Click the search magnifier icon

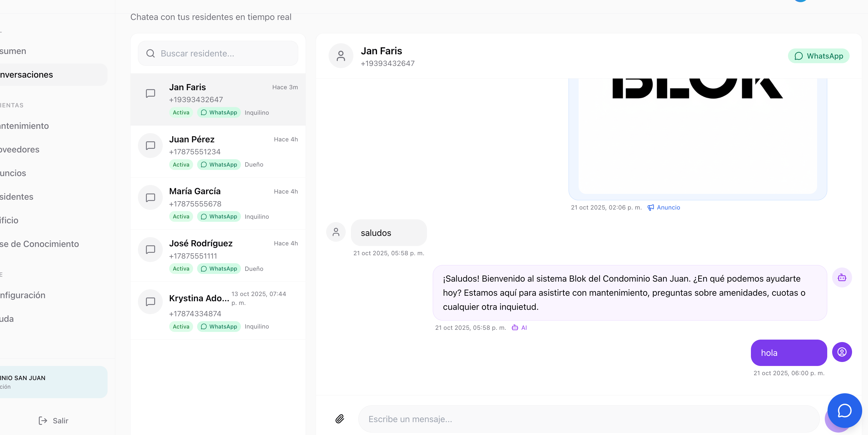pos(150,53)
